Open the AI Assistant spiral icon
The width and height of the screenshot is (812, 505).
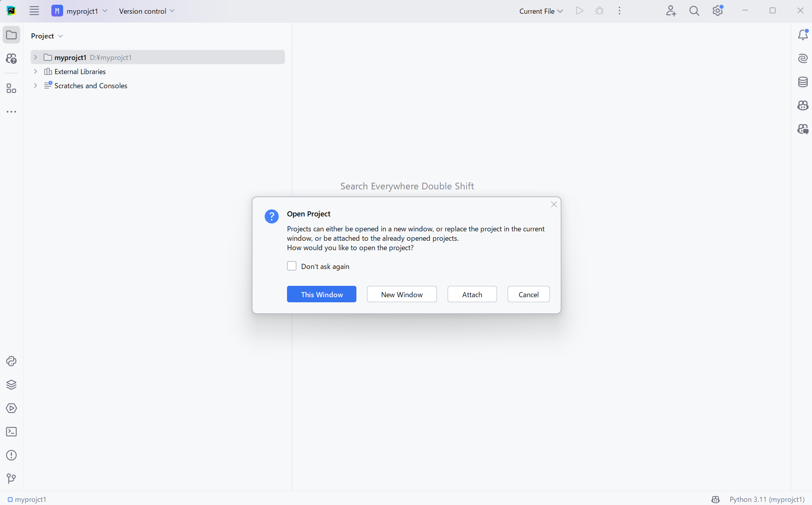[x=803, y=58]
